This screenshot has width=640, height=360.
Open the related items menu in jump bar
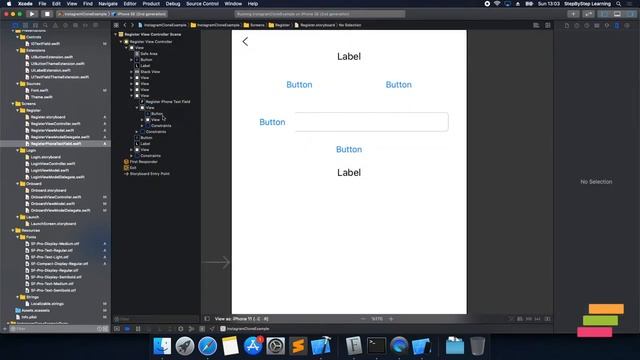tap(116, 25)
